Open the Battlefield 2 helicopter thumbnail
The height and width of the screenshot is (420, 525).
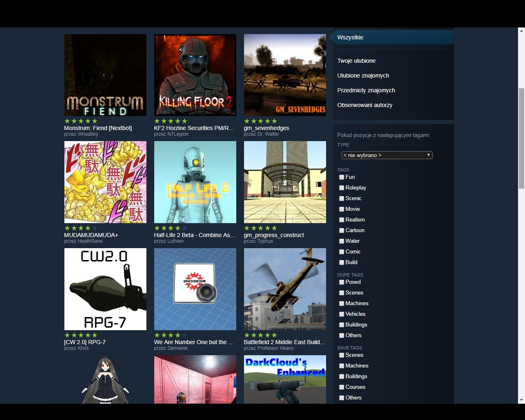pos(285,289)
